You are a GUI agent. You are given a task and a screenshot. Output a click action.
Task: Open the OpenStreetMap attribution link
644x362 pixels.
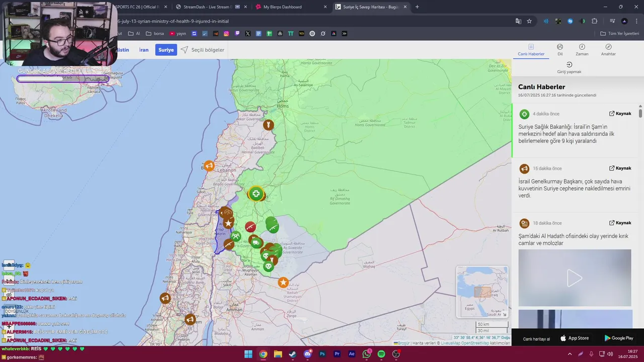(475, 343)
